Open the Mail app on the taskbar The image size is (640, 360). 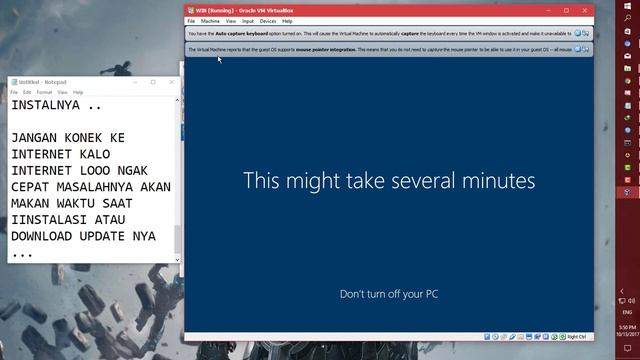[x=627, y=56]
